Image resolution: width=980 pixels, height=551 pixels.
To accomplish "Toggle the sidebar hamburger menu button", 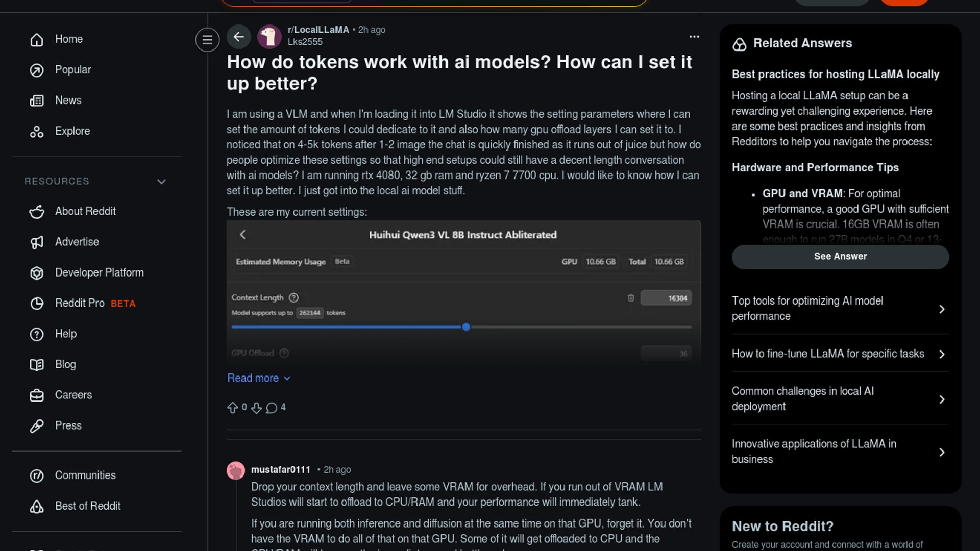I will (x=207, y=39).
